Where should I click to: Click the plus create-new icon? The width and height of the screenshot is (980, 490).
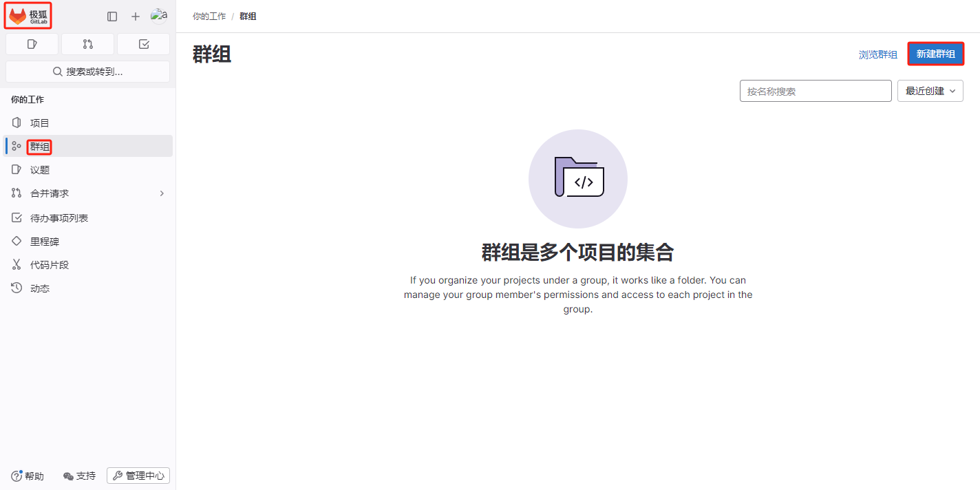pyautogui.click(x=136, y=17)
